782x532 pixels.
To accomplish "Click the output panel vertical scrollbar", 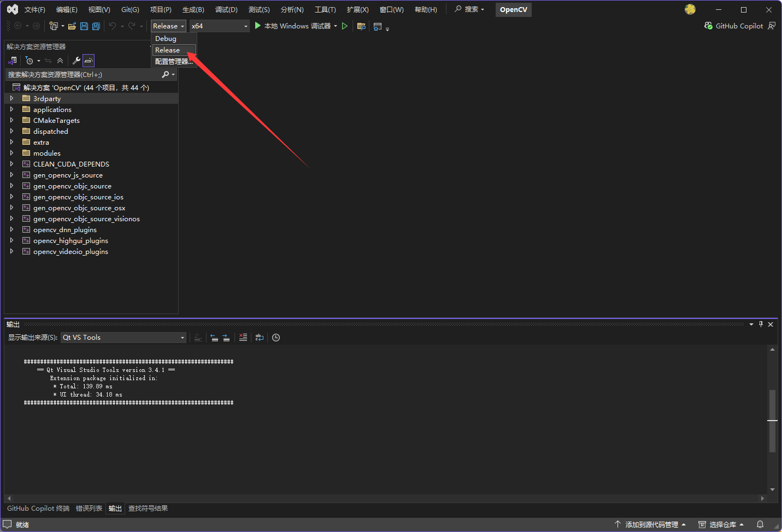I will click(x=772, y=421).
